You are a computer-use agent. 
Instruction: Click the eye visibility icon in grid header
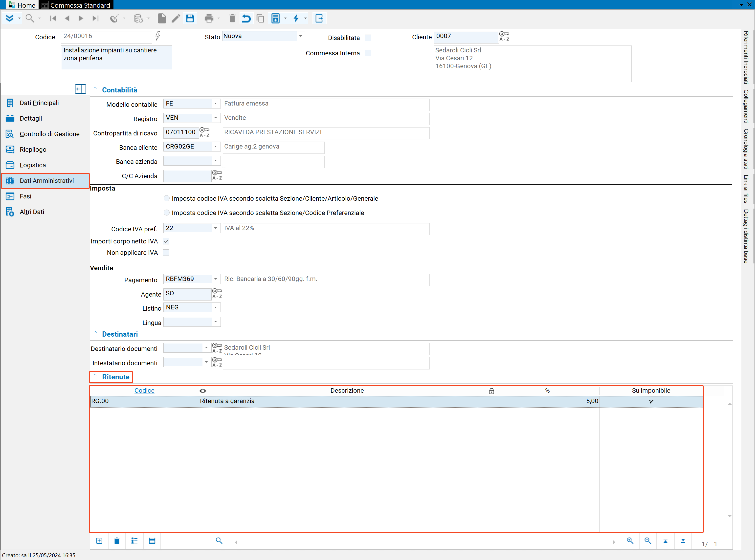click(x=203, y=391)
